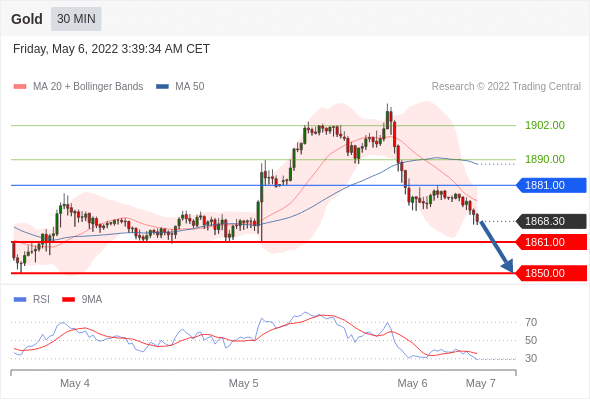Select the 1861.00 red support tag

pos(551,242)
